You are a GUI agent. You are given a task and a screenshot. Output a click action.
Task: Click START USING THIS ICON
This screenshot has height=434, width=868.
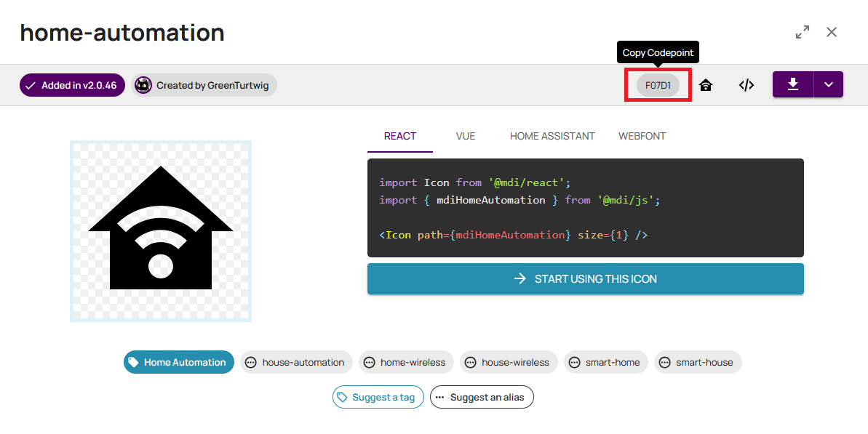586,278
